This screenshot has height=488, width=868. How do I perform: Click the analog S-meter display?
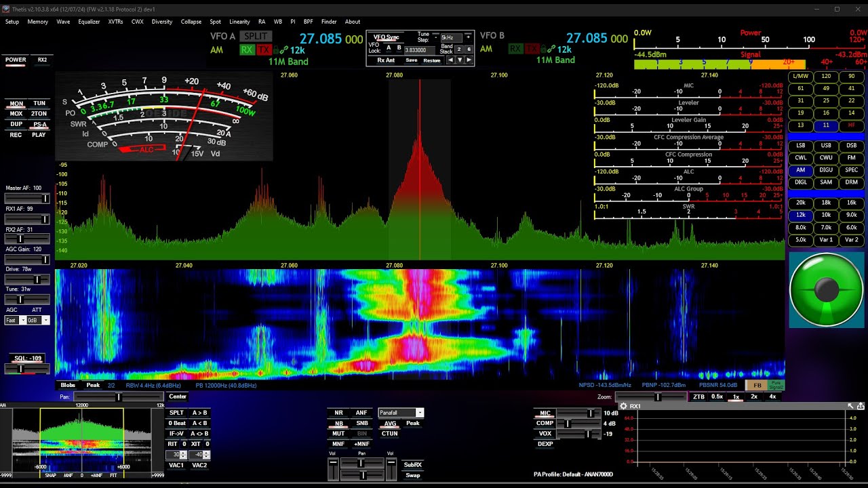pos(164,116)
